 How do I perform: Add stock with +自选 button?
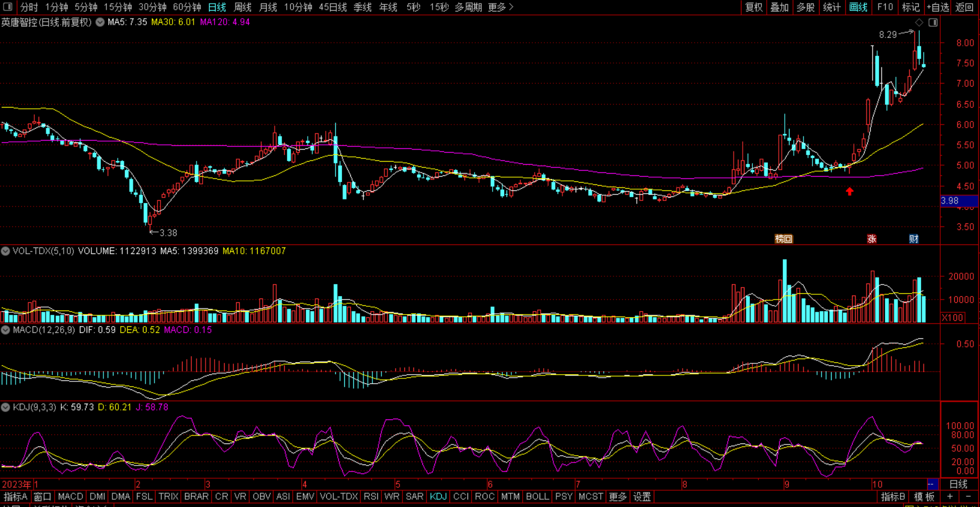tap(938, 7)
